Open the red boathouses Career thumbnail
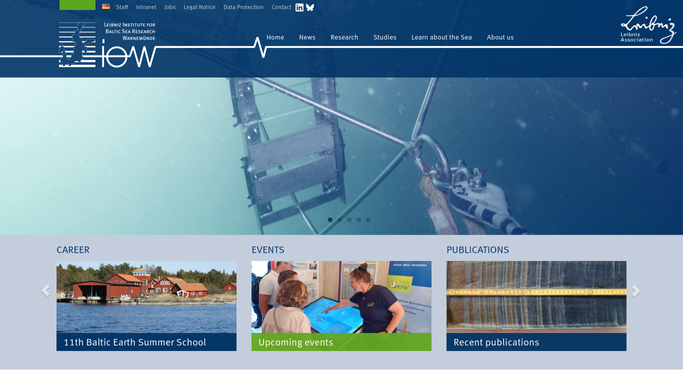683x384 pixels. pyautogui.click(x=146, y=297)
